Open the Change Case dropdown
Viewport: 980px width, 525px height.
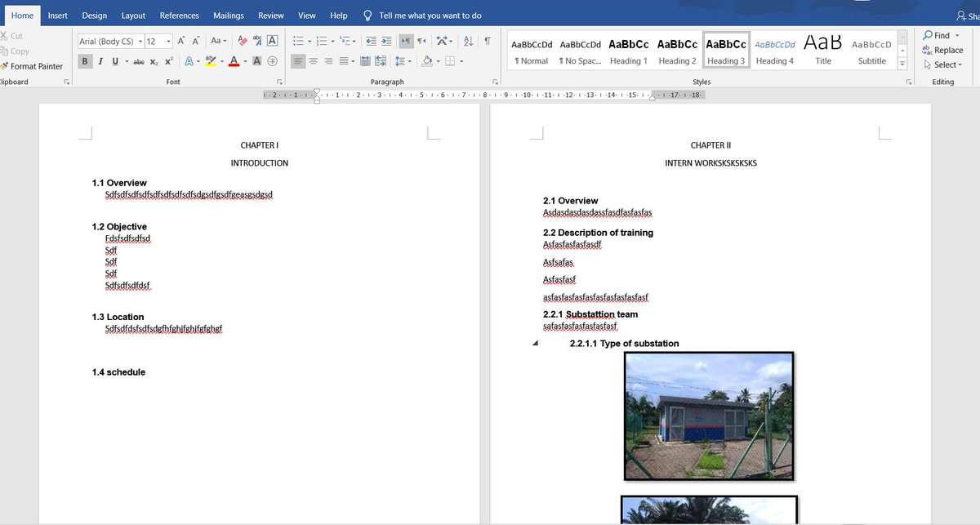pyautogui.click(x=218, y=41)
